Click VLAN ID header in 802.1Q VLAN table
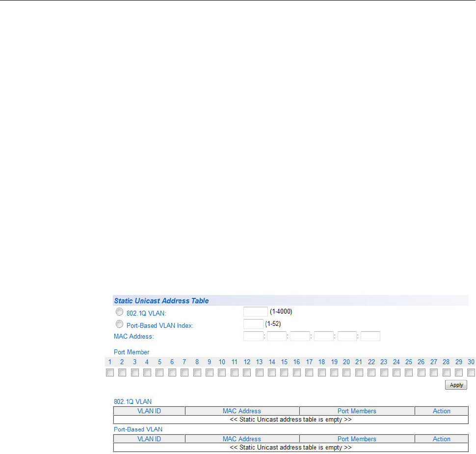Image resolution: width=476 pixels, height=454 pixels. coord(149,411)
